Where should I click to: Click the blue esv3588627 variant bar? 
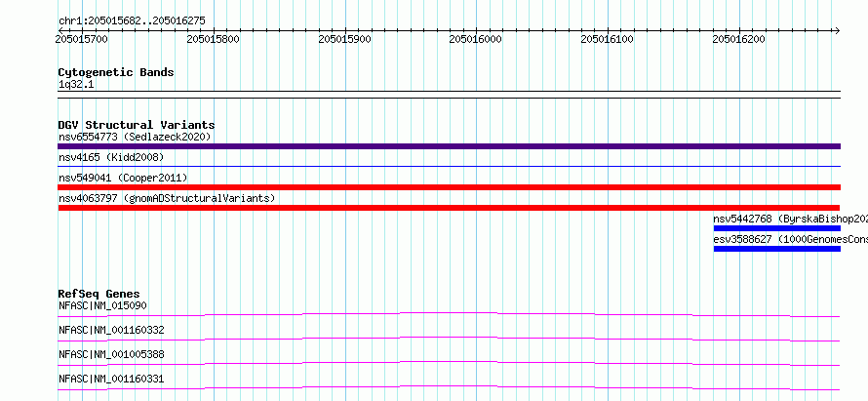[777, 249]
